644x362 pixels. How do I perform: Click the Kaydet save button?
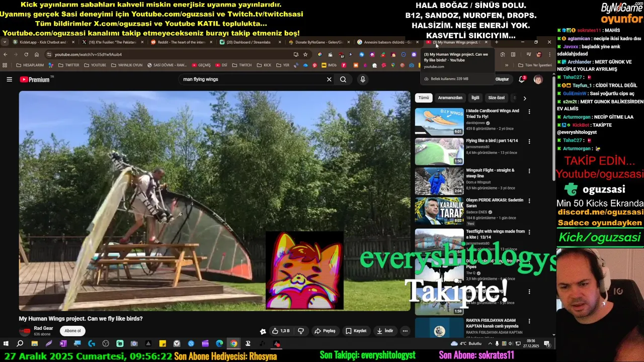(x=356, y=331)
